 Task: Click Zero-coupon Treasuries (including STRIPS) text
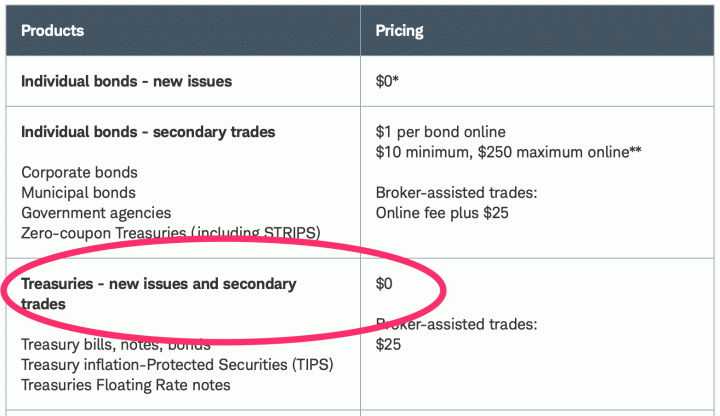(x=170, y=233)
